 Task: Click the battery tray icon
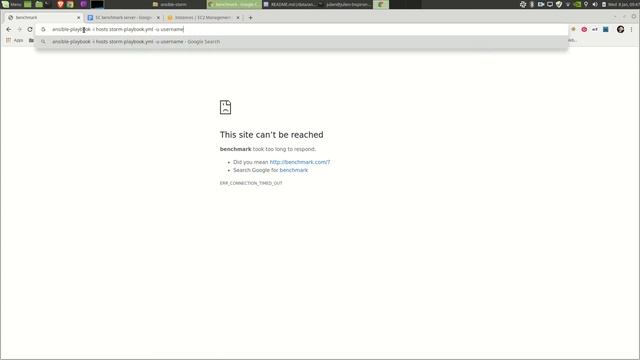point(604,4)
